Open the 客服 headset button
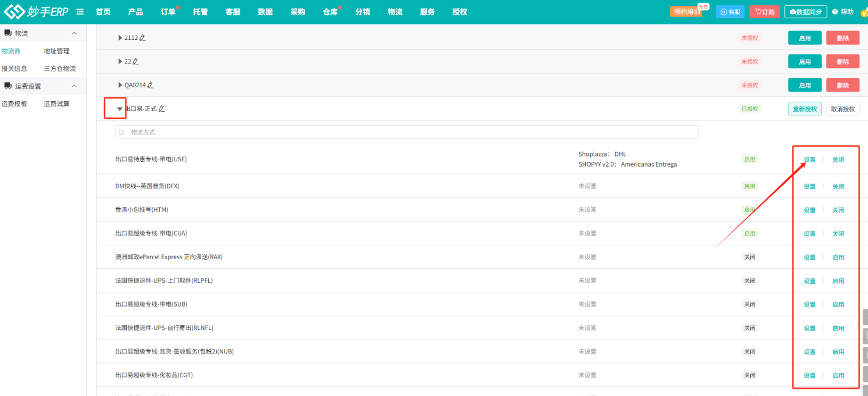 point(730,12)
